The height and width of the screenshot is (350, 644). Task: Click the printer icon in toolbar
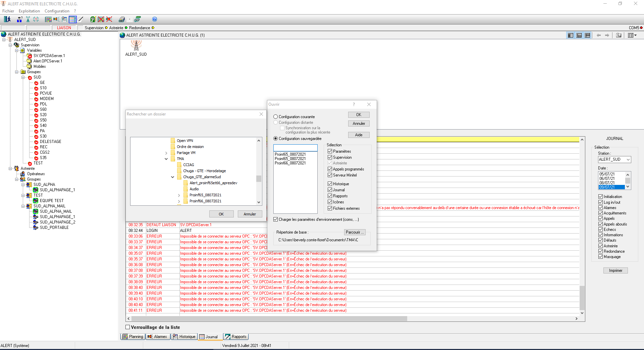pyautogui.click(x=122, y=19)
